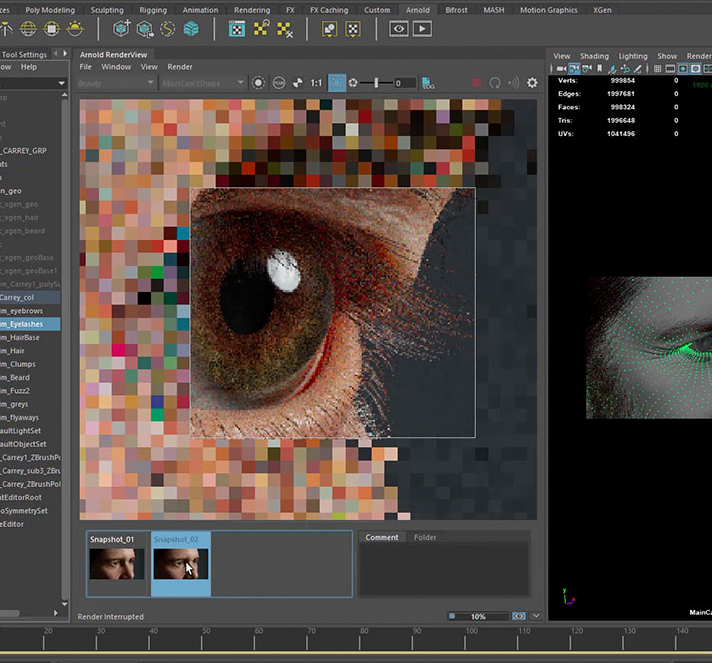Switch to the Bifrost shelf tab
Viewport: 712px width, 663px height.
(x=455, y=10)
